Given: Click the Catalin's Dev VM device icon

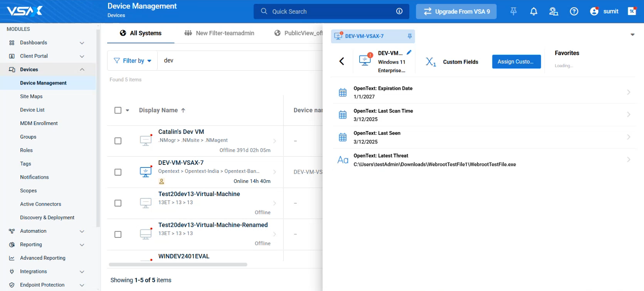Looking at the screenshot, I should pyautogui.click(x=146, y=140).
